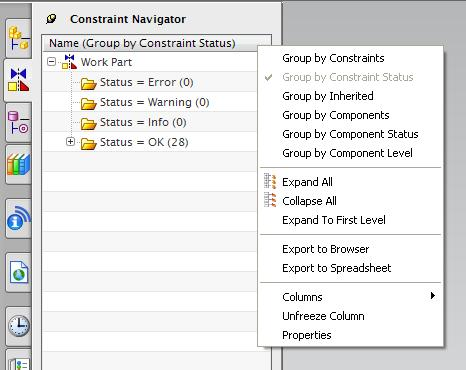Click the folder icon for Status = OK
This screenshot has height=370, width=466.
(x=88, y=143)
